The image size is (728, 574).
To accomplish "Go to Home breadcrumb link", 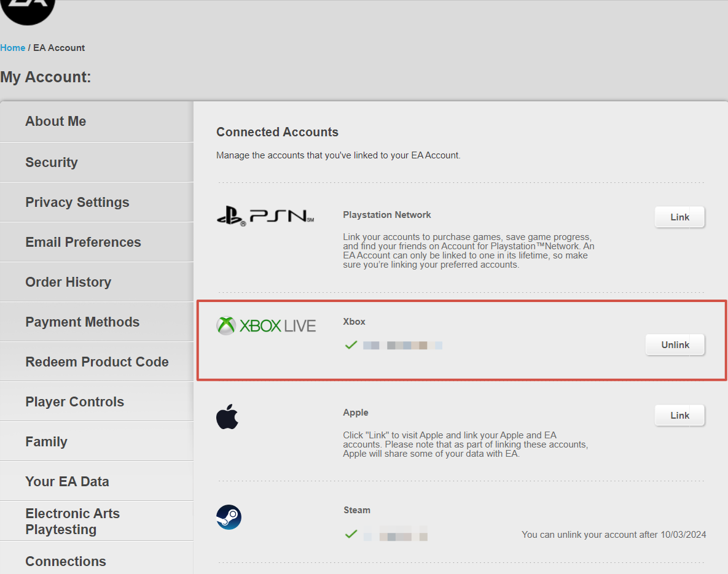I will point(13,48).
